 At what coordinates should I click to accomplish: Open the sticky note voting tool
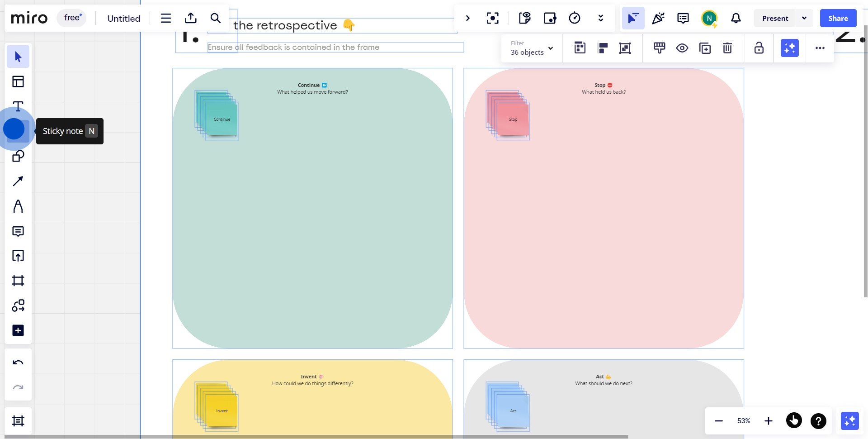(525, 18)
